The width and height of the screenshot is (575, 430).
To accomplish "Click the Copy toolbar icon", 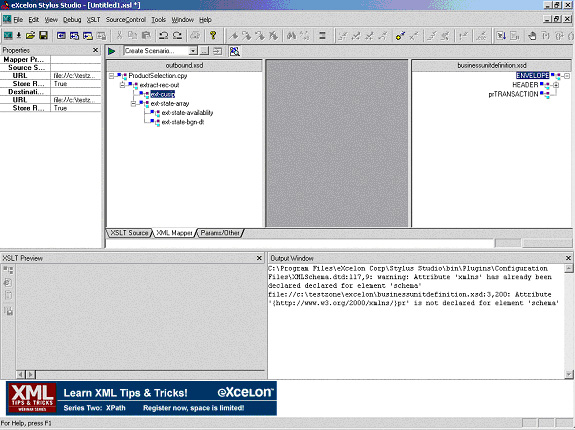I will point(132,36).
